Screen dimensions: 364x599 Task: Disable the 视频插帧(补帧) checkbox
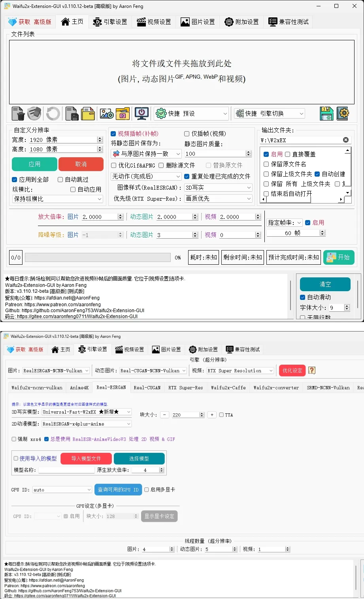tap(113, 134)
